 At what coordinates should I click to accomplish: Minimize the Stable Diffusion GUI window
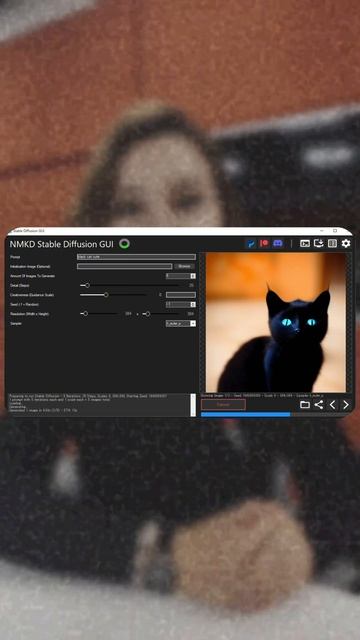pyautogui.click(x=322, y=231)
